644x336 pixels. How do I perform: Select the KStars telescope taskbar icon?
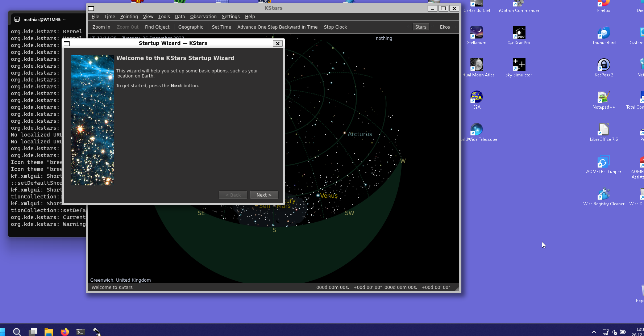(x=97, y=332)
